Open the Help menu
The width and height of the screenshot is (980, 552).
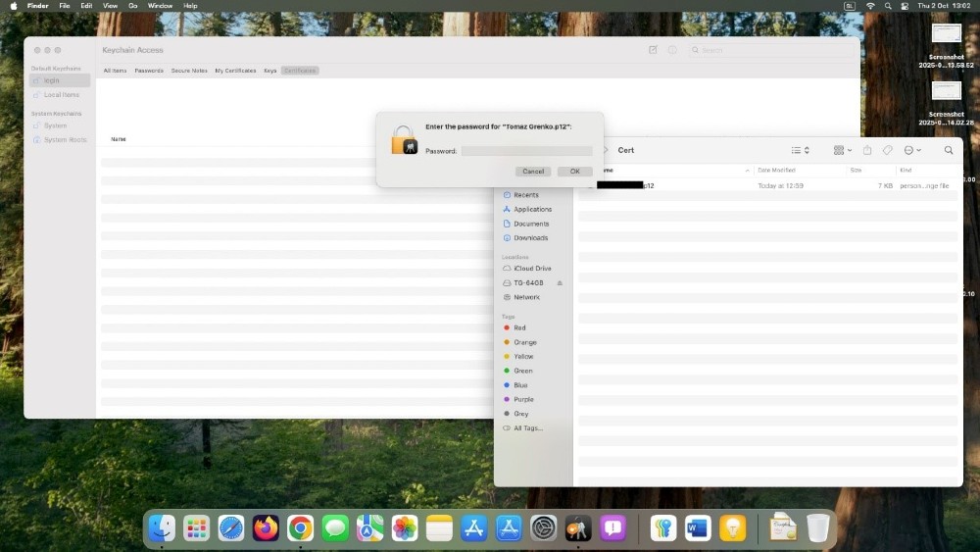[191, 6]
